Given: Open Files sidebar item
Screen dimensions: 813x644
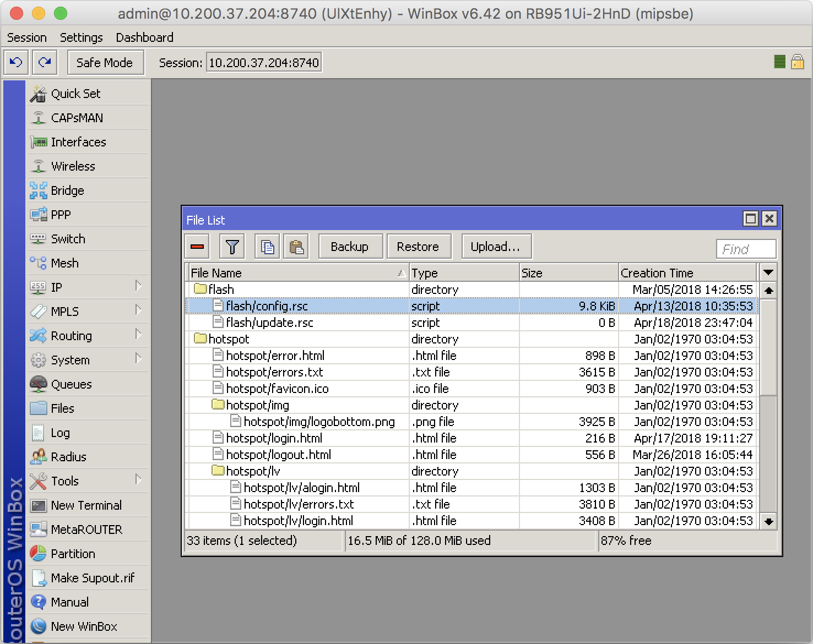Looking at the screenshot, I should (89, 408).
